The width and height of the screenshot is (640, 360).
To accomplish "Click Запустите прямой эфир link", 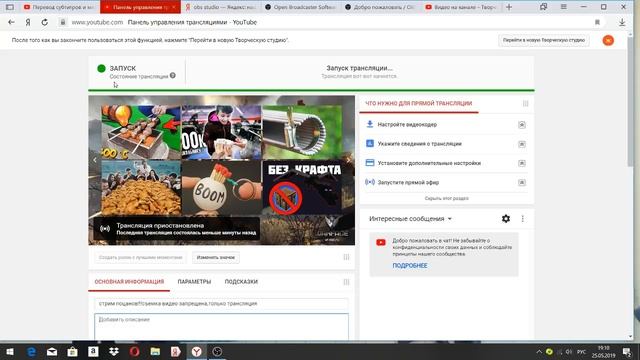I will coord(408,182).
